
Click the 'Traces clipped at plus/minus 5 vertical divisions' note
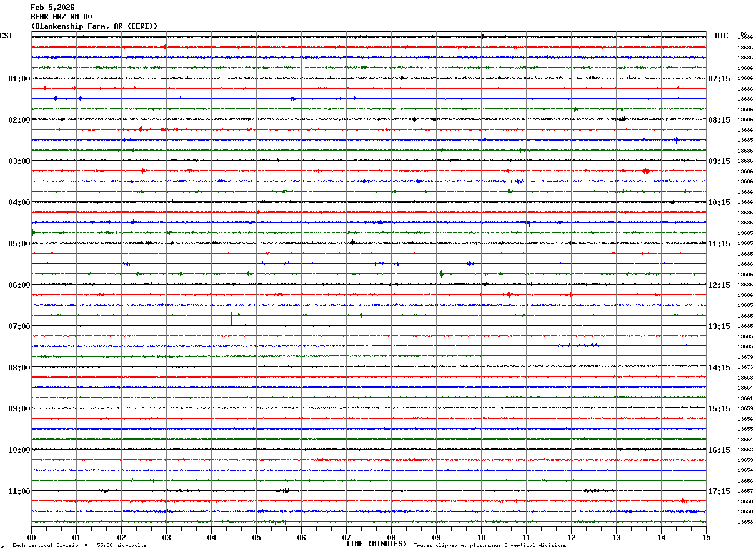coord(490,545)
